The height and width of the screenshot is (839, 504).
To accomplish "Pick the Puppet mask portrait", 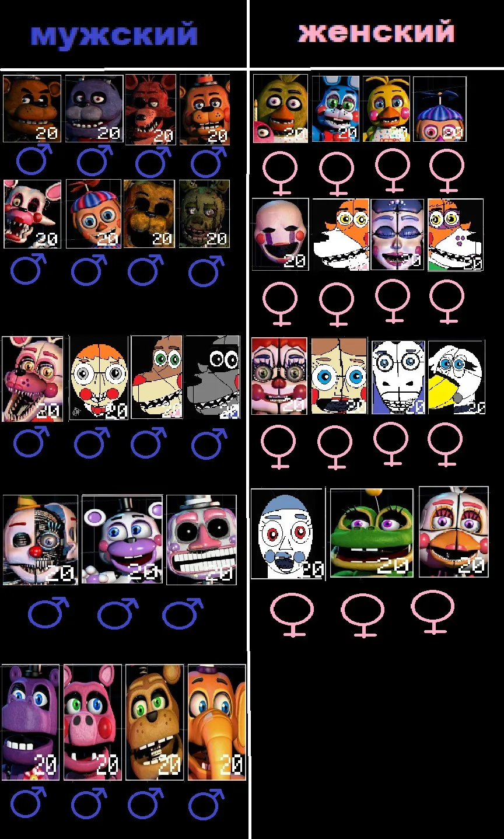I will [280, 235].
